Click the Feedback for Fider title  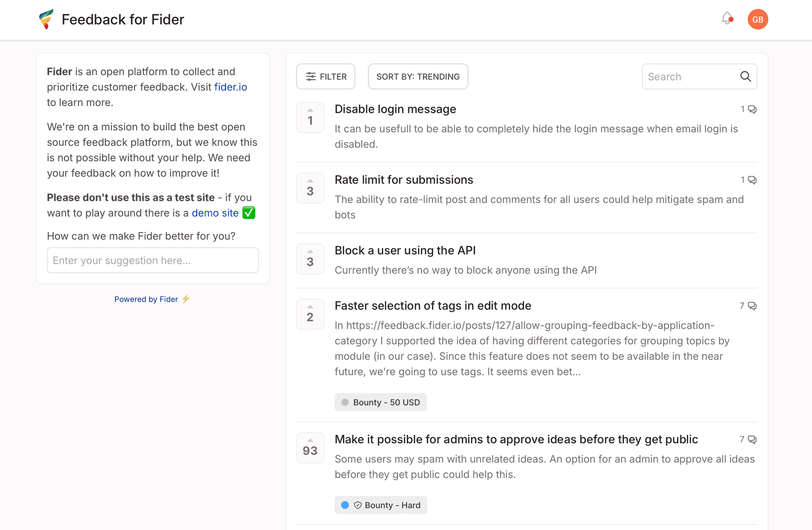[x=123, y=19]
